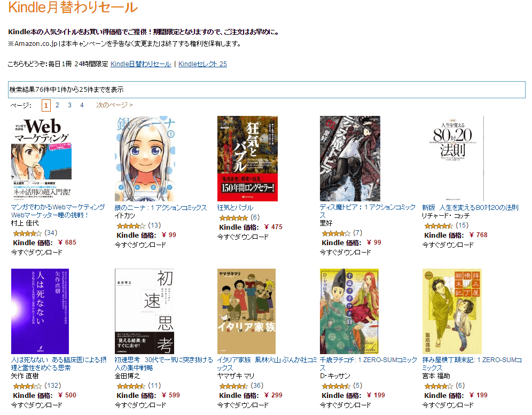The height and width of the screenshot is (415, 532).
Task: Open the Kindle日替わりセール link
Action: click(x=141, y=64)
